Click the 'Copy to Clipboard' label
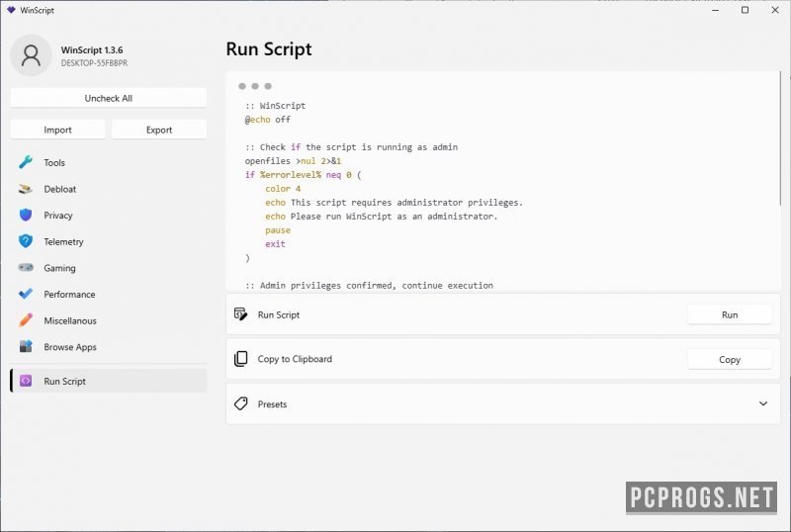Viewport: 791px width, 532px height. coord(295,359)
